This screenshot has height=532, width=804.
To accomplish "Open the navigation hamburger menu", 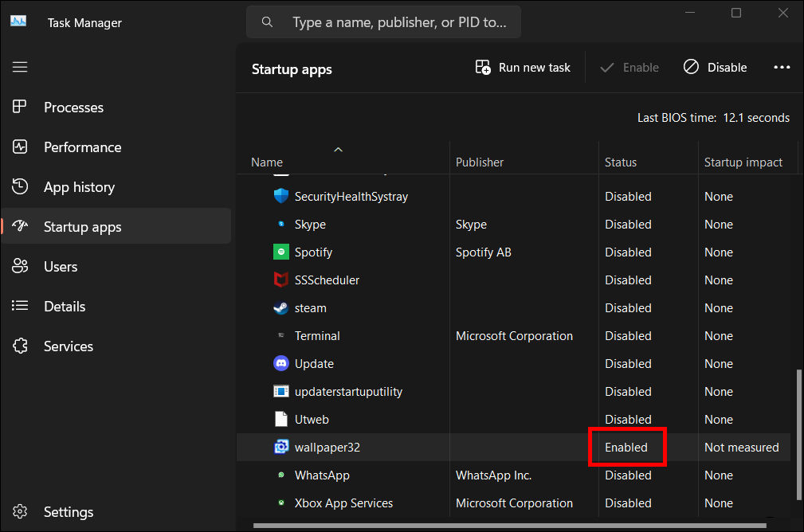I will [x=20, y=67].
